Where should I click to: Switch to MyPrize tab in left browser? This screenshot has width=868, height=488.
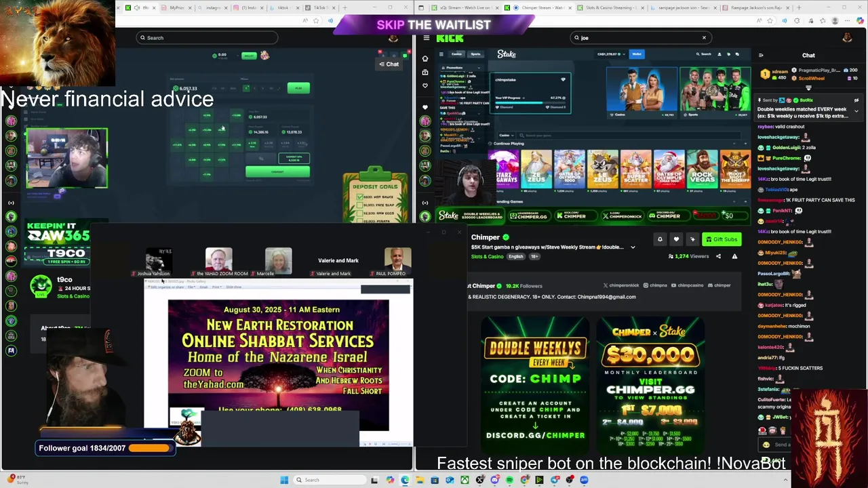(176, 7)
